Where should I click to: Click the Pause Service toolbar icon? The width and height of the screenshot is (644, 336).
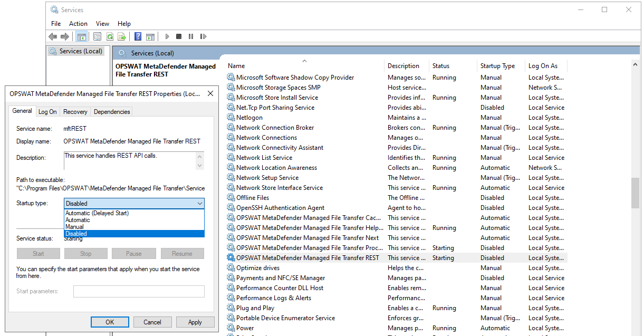click(x=190, y=36)
